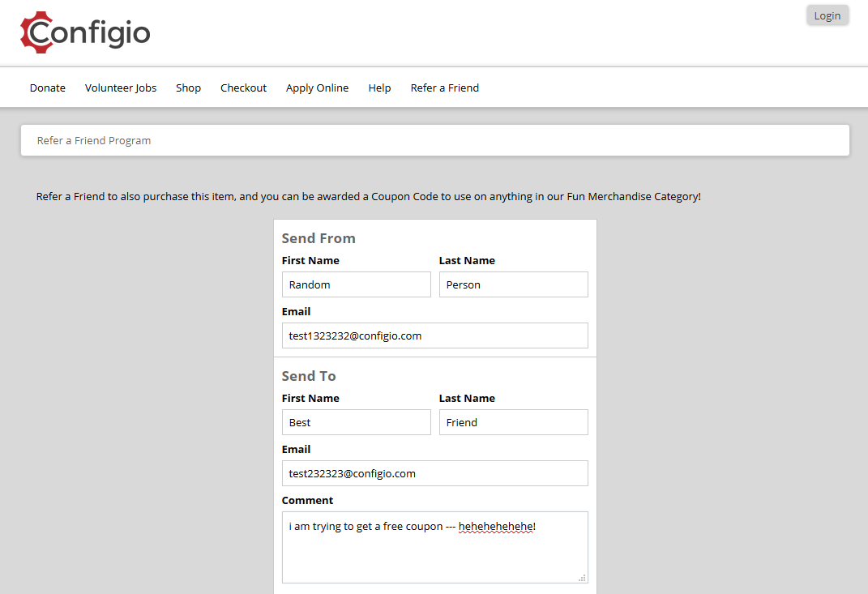Click the Send To email field
Image resolution: width=868 pixels, height=594 pixels.
pyautogui.click(x=435, y=473)
